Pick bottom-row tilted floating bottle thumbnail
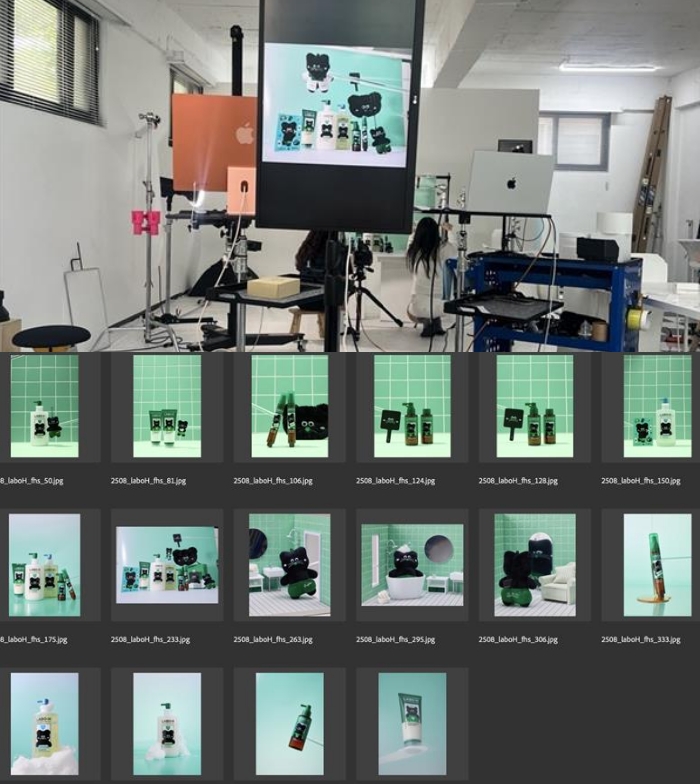Image resolution: width=700 pixels, height=784 pixels. (290, 724)
